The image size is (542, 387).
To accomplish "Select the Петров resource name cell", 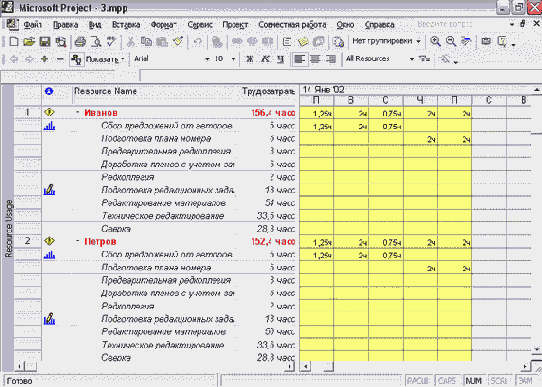I will coord(100,242).
